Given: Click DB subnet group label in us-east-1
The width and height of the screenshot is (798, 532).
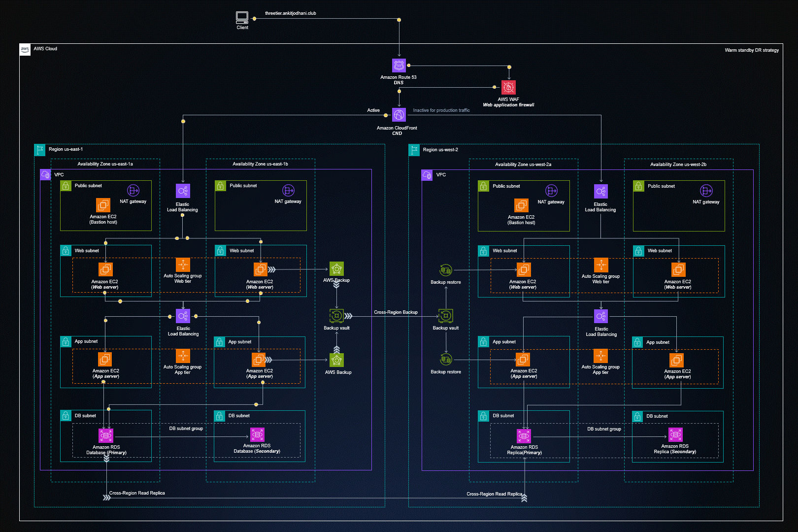Looking at the screenshot, I should pyautogui.click(x=186, y=429).
